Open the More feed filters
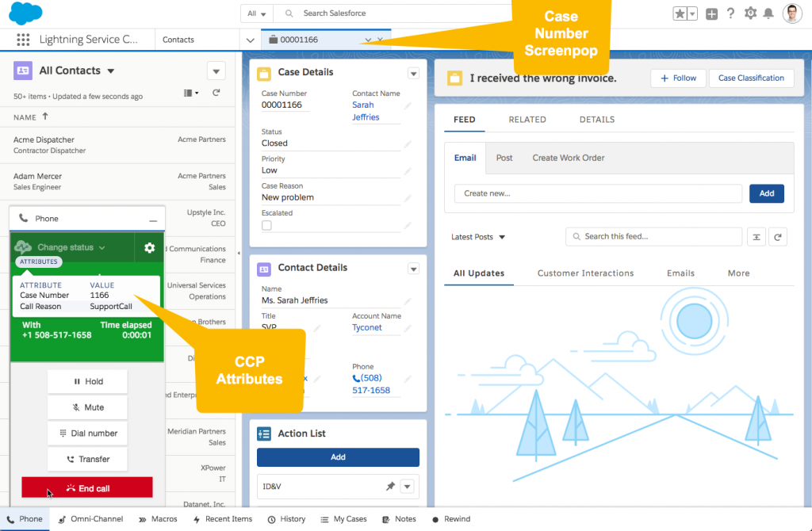 coord(738,273)
